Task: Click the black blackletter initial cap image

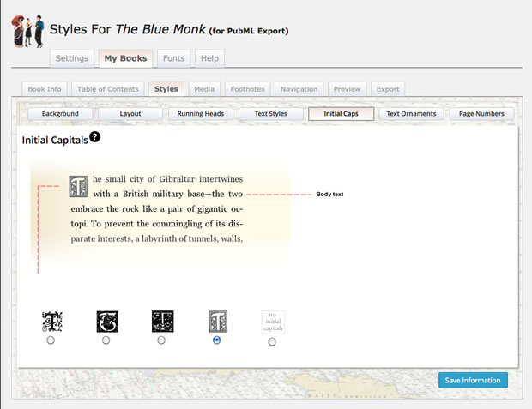Action: tap(106, 322)
